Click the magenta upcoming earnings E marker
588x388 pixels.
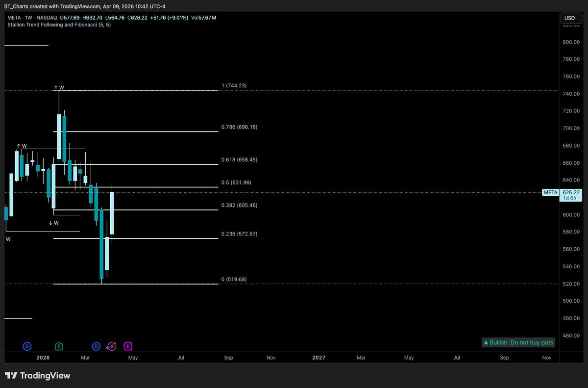128,346
